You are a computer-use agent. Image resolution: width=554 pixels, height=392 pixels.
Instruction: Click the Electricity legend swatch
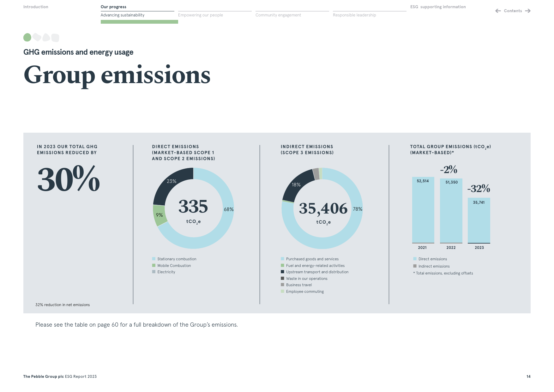(x=154, y=272)
